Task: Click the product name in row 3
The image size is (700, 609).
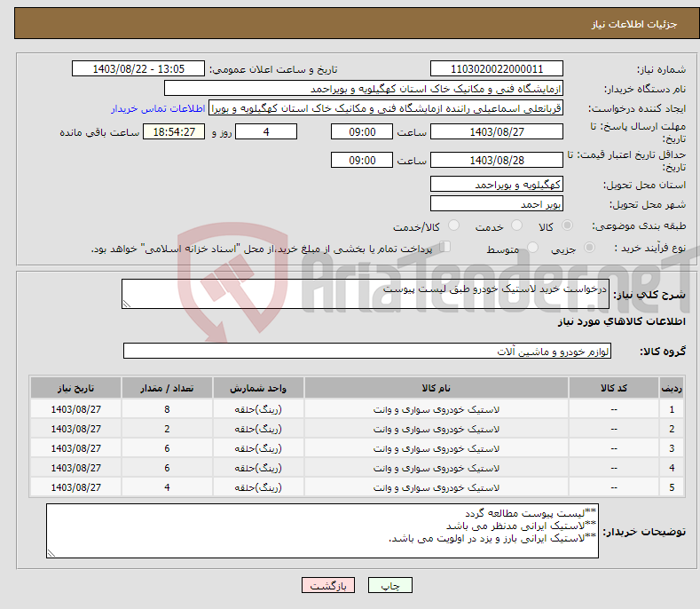Action: click(x=437, y=448)
